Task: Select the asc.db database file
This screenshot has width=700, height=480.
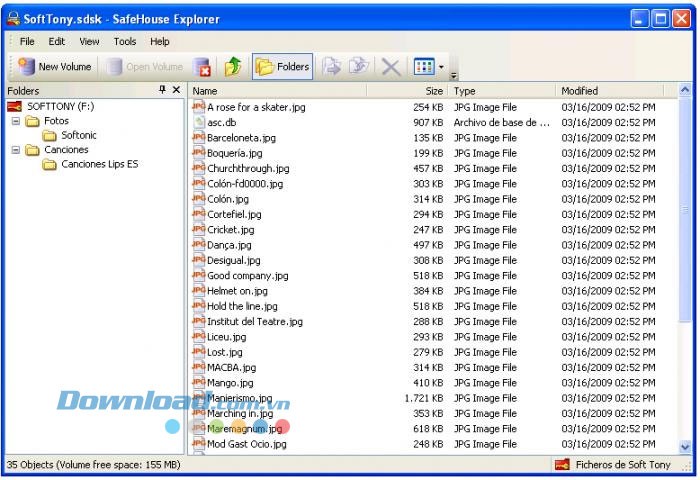Action: (x=221, y=123)
